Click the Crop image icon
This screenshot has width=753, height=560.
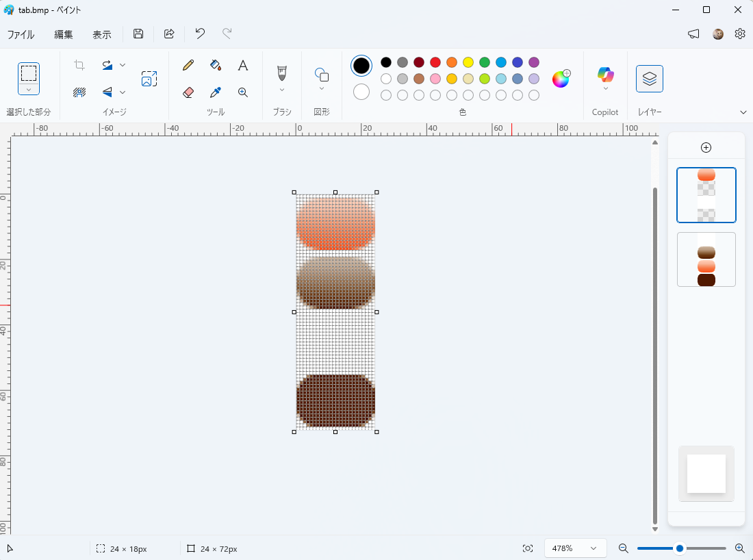click(x=79, y=66)
